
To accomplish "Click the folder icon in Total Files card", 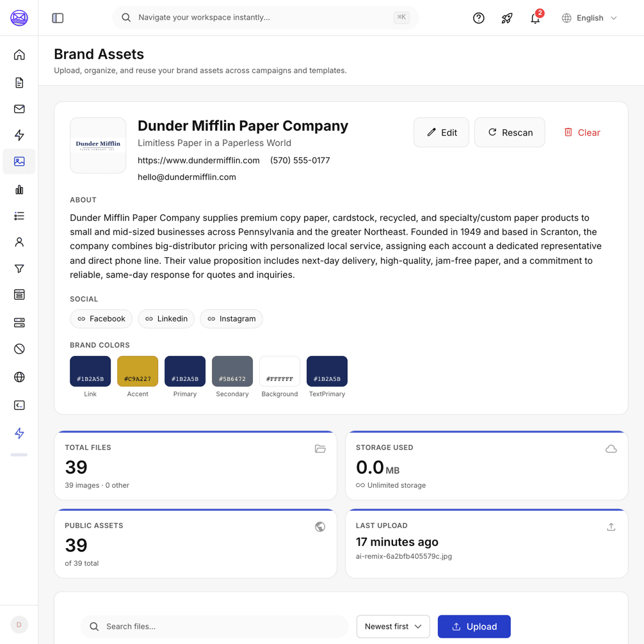I will [320, 449].
